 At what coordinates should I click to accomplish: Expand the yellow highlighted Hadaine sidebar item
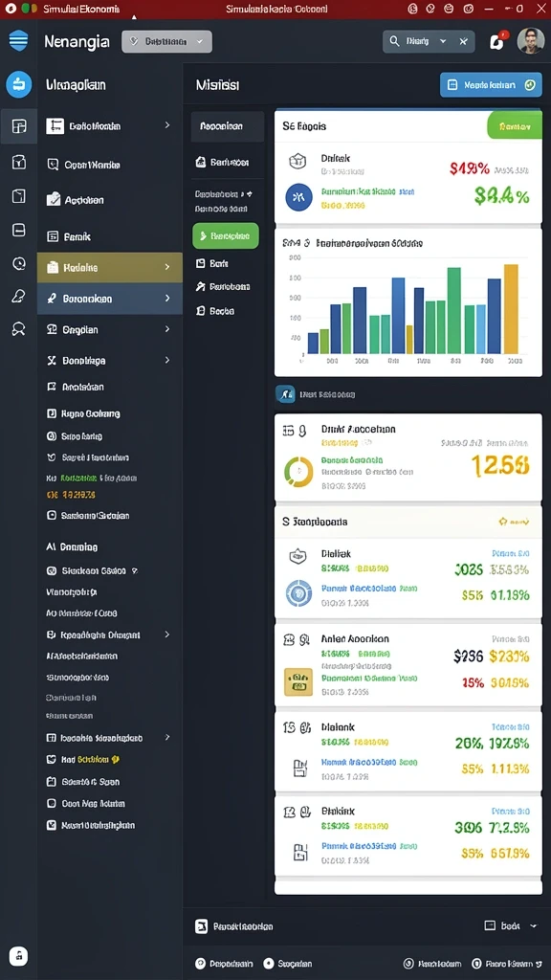pos(110,268)
